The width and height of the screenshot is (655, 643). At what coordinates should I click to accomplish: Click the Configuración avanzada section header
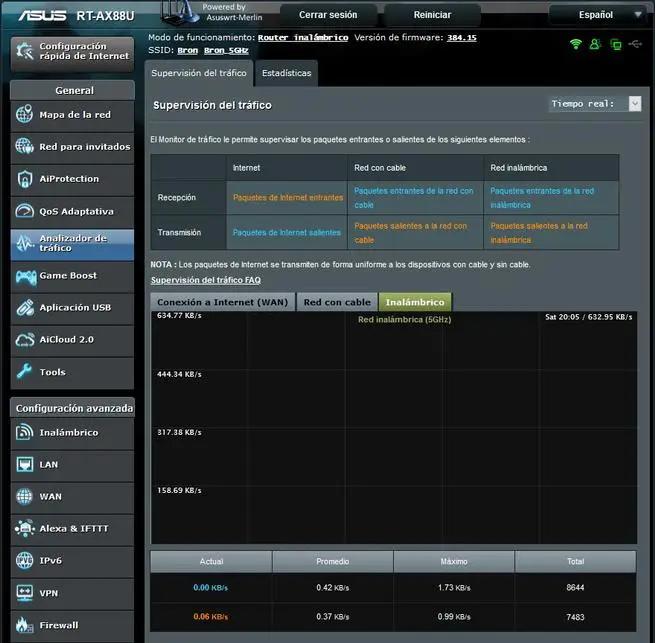click(x=73, y=408)
